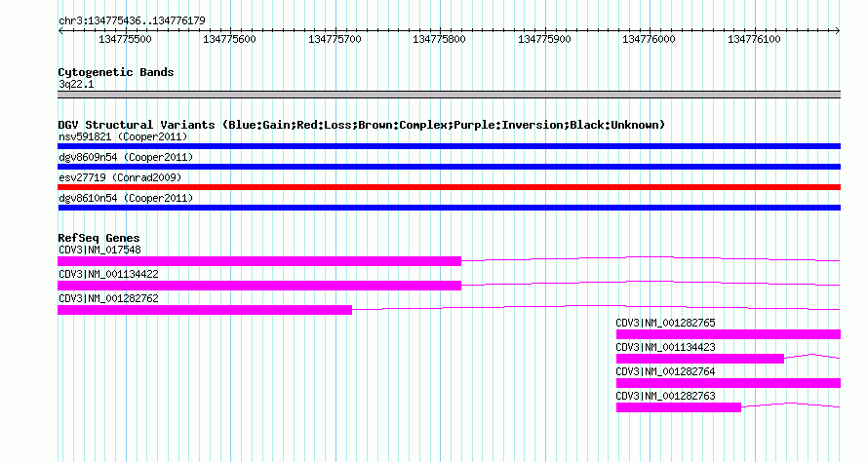
Task: Open CDV3|NM_017548 transcript label
Action: [x=99, y=250]
